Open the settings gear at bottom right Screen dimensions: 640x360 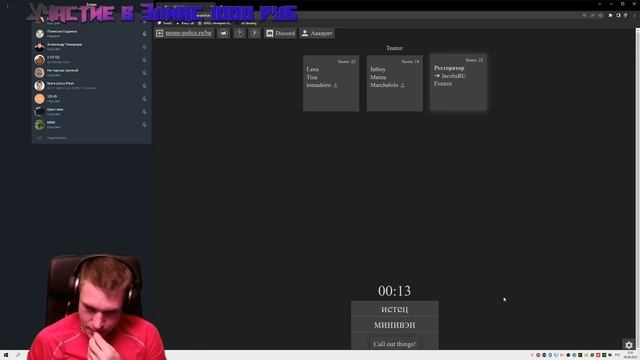tap(629, 345)
